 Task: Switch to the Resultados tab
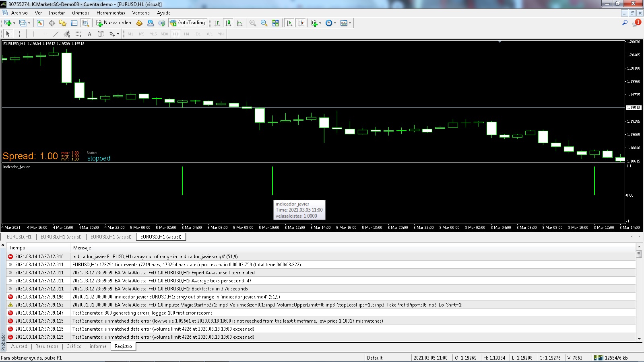click(47, 346)
